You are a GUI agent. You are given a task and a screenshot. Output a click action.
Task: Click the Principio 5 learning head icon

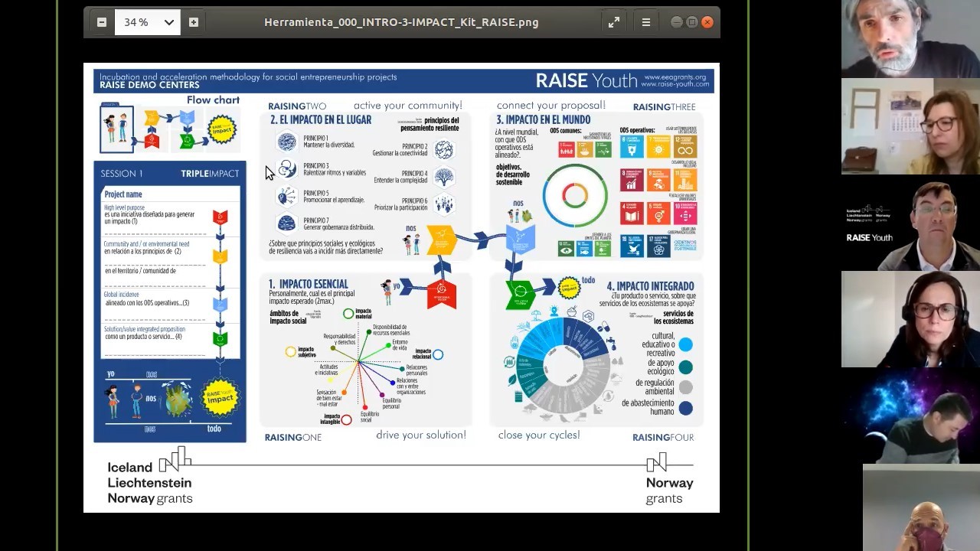point(286,197)
